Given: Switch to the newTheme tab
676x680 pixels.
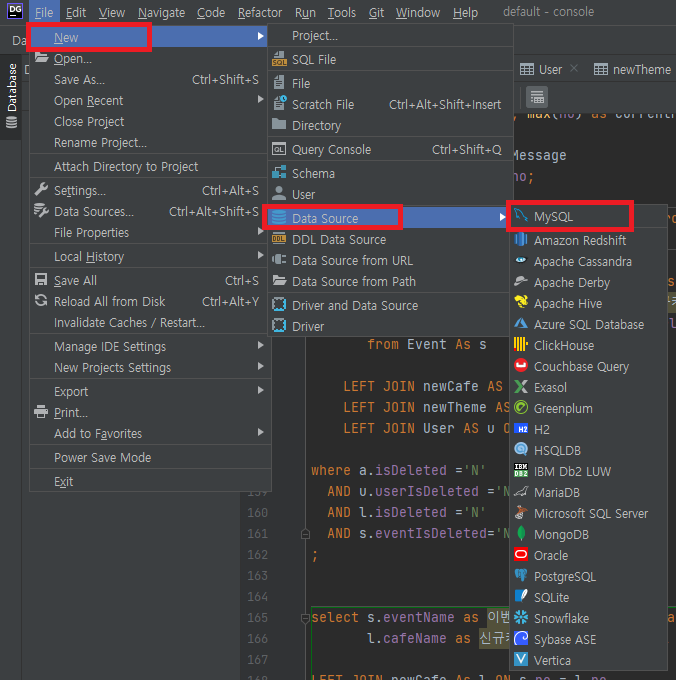Looking at the screenshot, I should click(633, 69).
